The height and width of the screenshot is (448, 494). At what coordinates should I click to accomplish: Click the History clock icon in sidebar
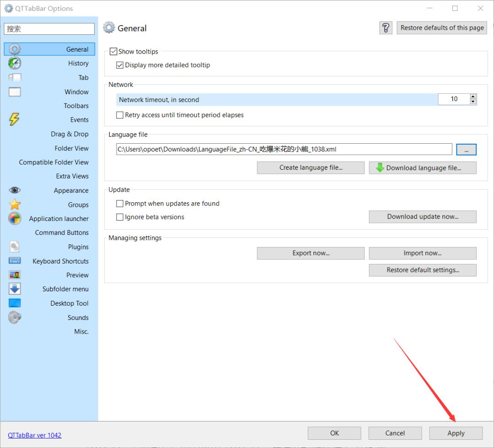pyautogui.click(x=15, y=63)
